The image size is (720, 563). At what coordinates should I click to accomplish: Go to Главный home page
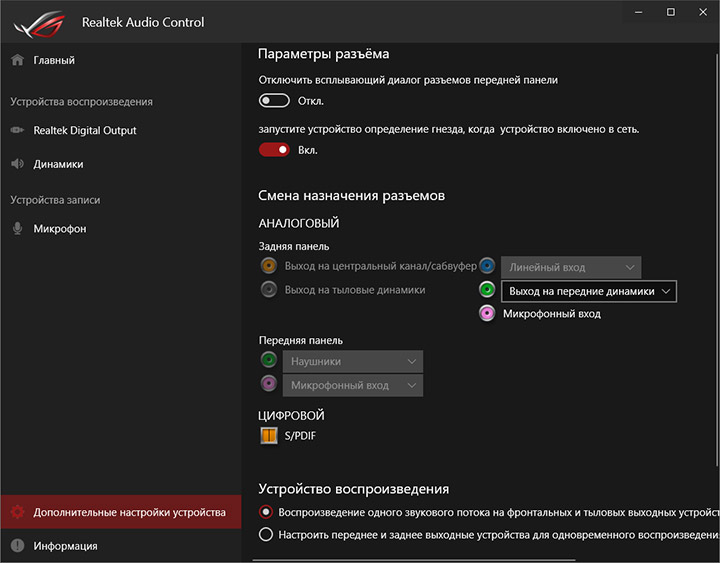click(x=53, y=60)
